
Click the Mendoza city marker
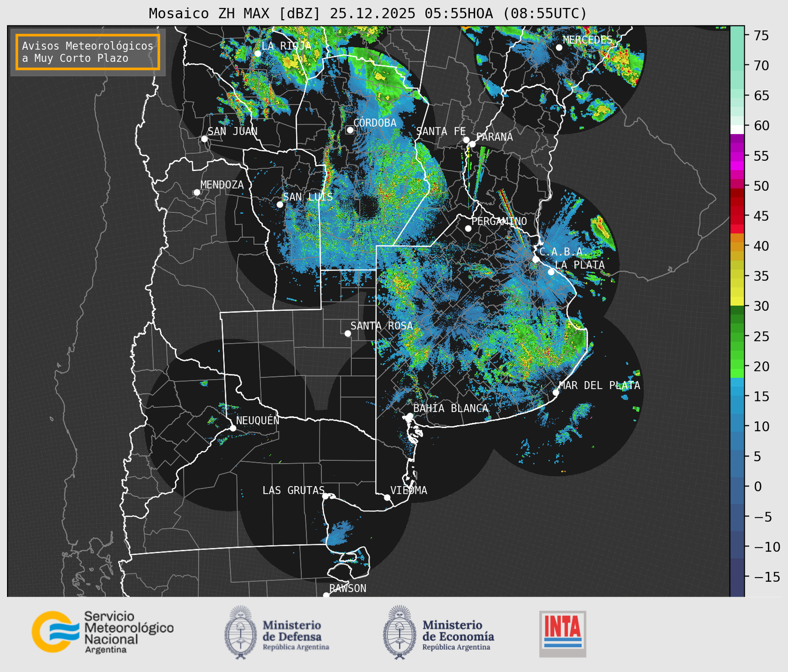[197, 192]
